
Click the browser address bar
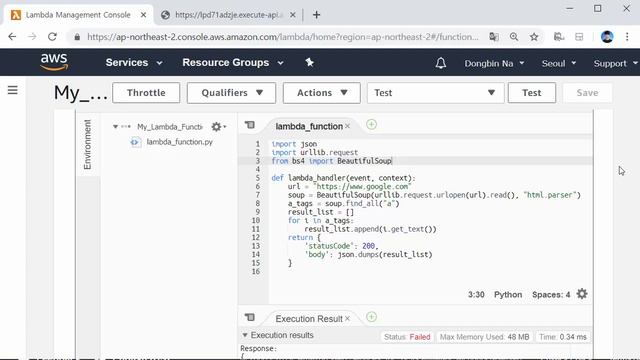[282, 37]
